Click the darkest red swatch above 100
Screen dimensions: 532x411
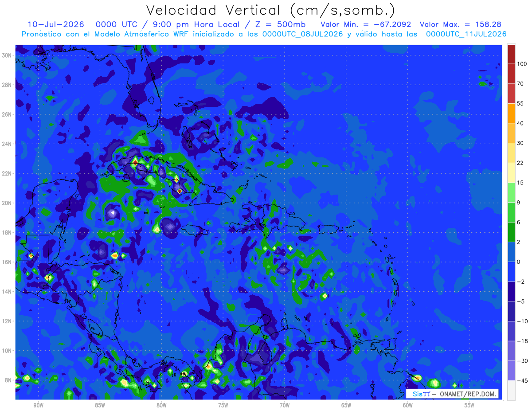point(511,54)
